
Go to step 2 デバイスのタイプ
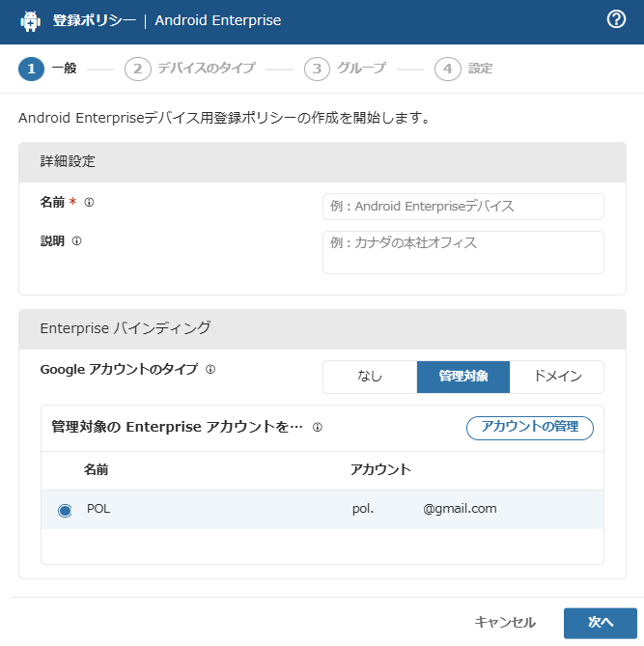[190, 69]
